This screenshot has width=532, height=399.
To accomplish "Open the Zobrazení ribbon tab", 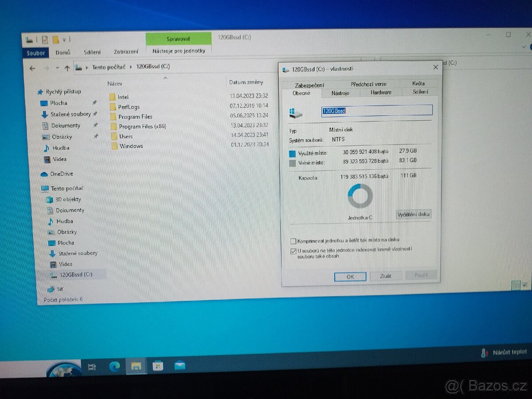I will 125,51.
